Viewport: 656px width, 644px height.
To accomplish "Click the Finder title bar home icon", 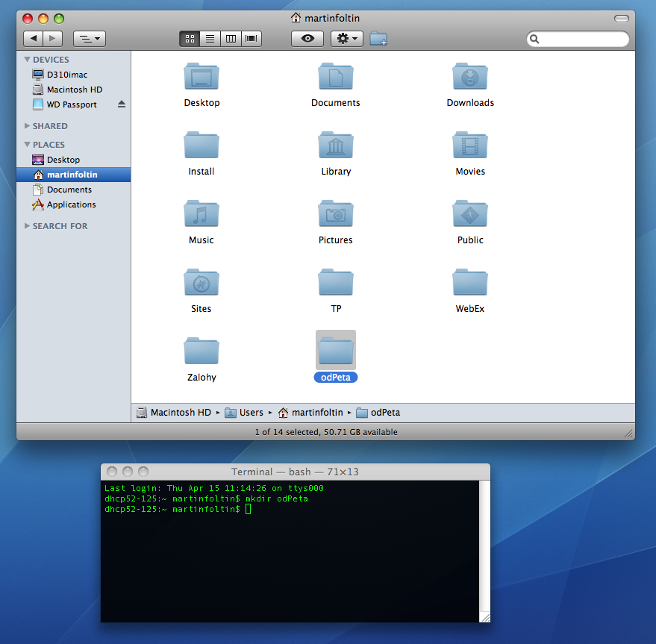I will tap(296, 18).
